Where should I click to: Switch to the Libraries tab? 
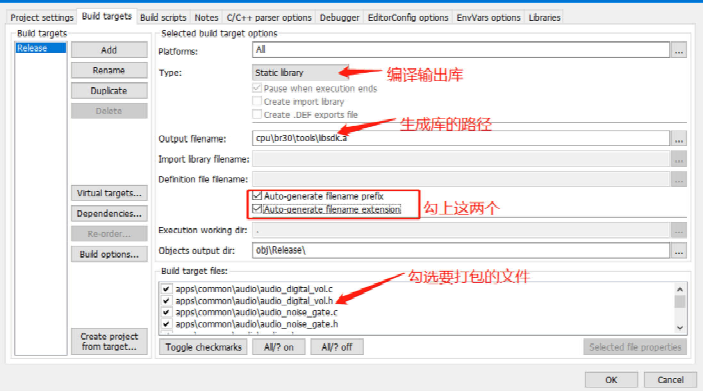click(x=544, y=17)
